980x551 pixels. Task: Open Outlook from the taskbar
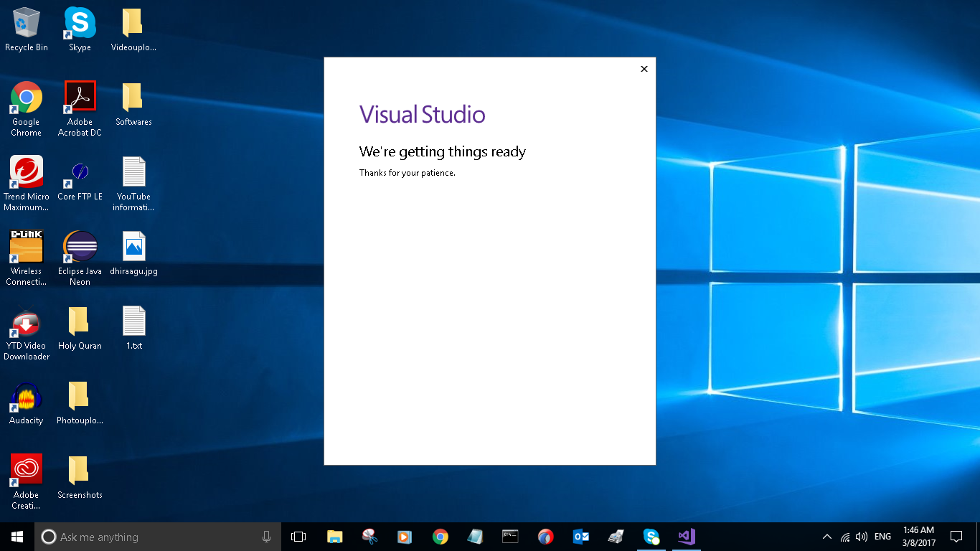click(580, 536)
